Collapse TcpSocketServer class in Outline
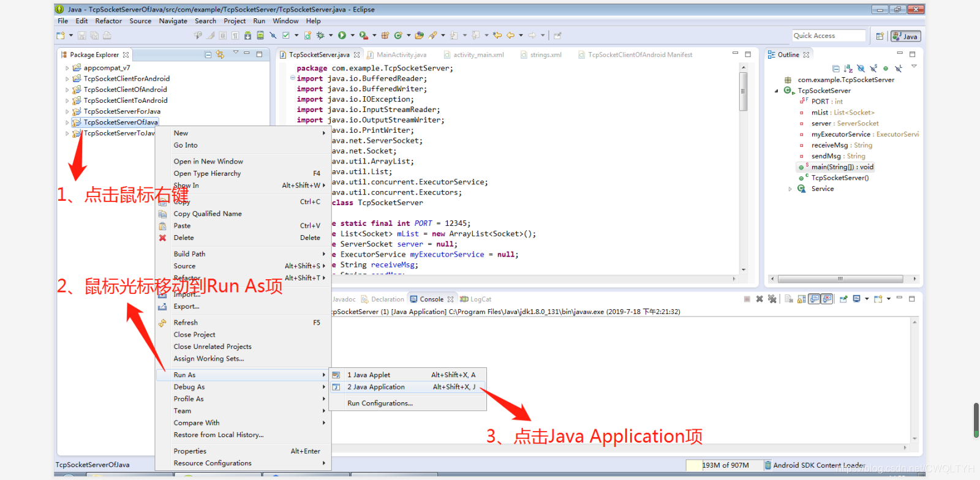Image resolution: width=980 pixels, height=480 pixels. 777,91
